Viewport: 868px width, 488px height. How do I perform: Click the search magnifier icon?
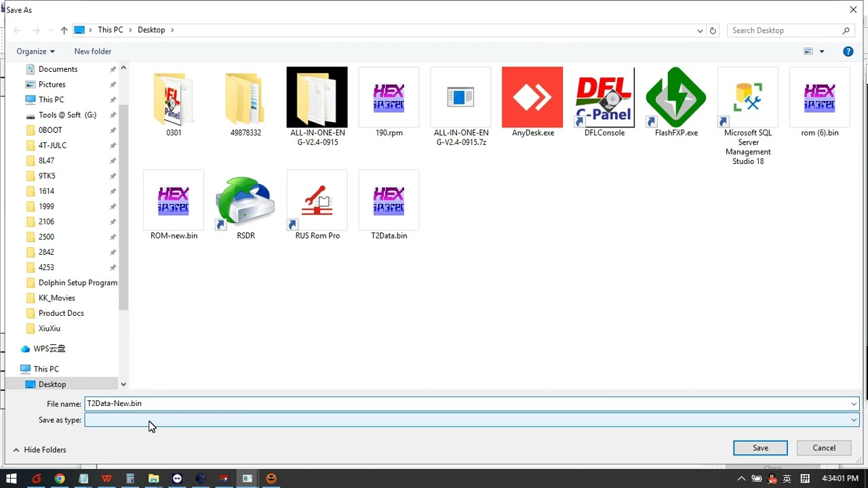click(x=846, y=30)
